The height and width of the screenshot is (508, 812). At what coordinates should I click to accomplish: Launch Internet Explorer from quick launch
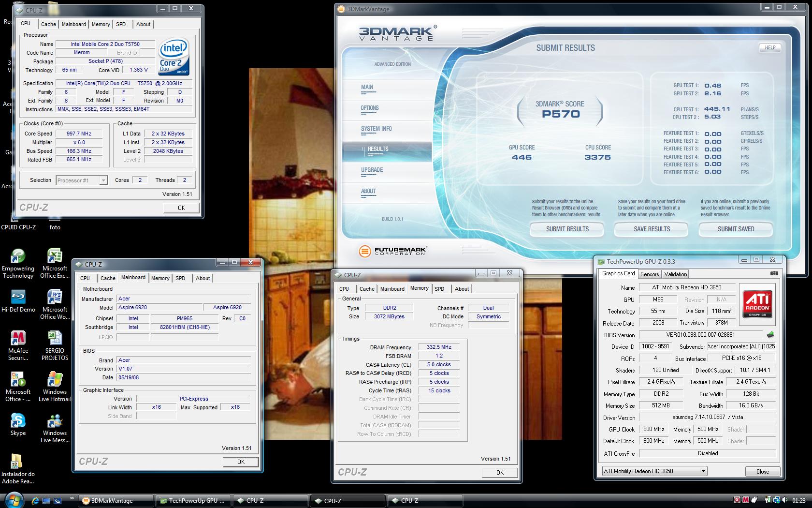pos(35,501)
